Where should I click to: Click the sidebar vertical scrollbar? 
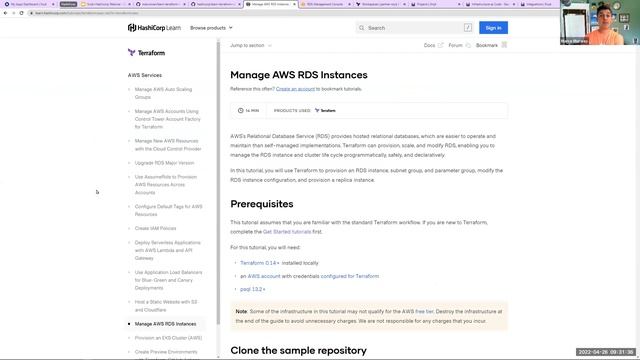point(218,183)
